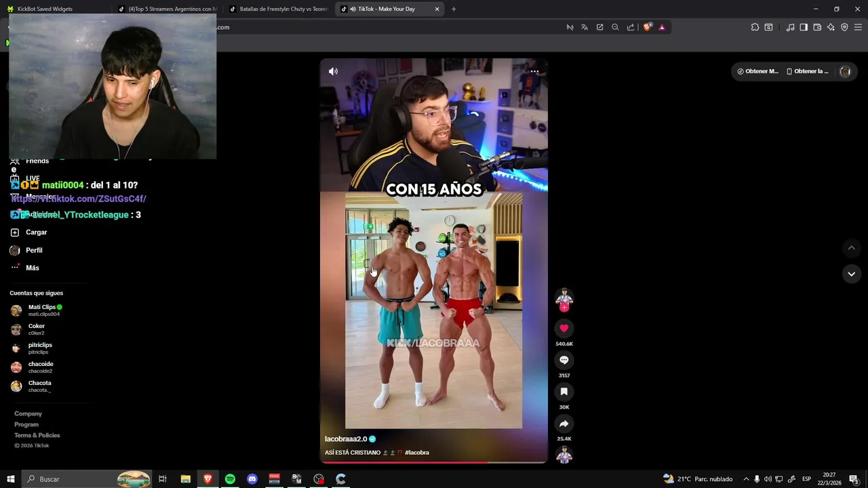Expand the hidden system tray icons
The height and width of the screenshot is (488, 868).
[746, 479]
